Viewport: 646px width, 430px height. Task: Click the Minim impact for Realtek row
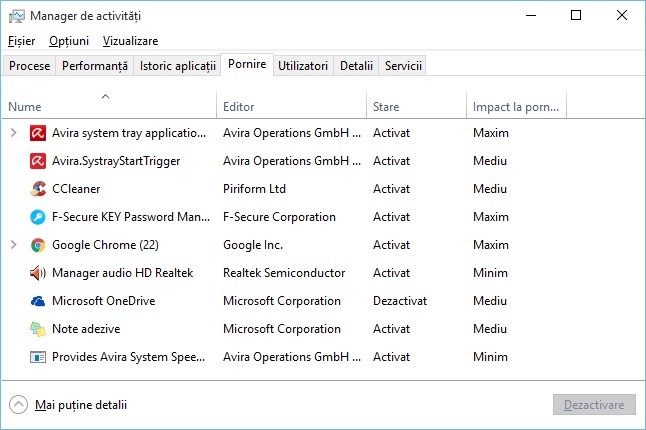(490, 273)
